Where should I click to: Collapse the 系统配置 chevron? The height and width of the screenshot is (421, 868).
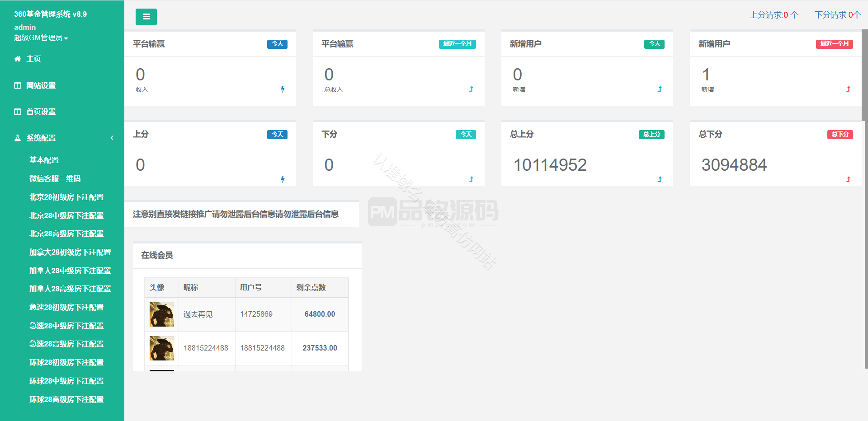(x=112, y=138)
